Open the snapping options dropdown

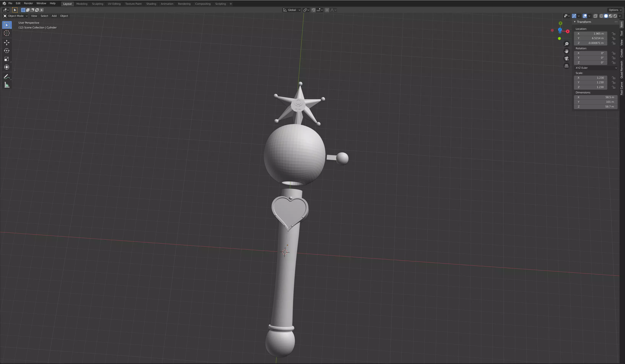320,10
